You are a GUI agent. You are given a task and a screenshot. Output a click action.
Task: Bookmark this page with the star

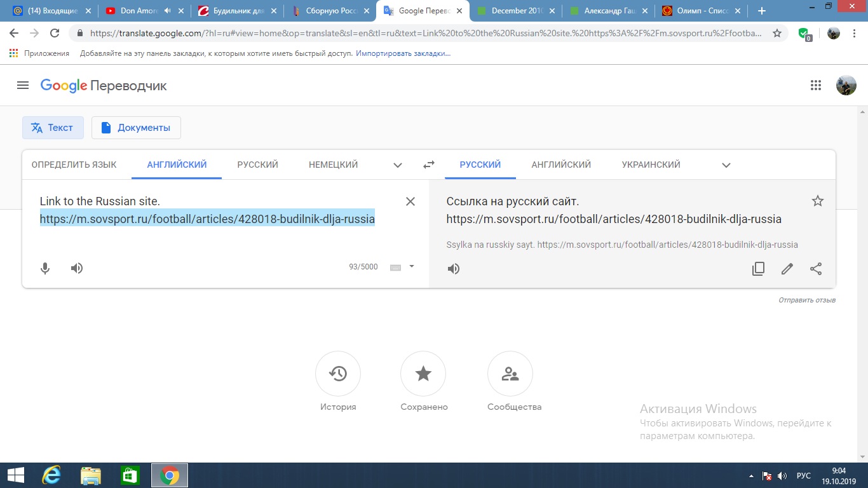coord(777,34)
